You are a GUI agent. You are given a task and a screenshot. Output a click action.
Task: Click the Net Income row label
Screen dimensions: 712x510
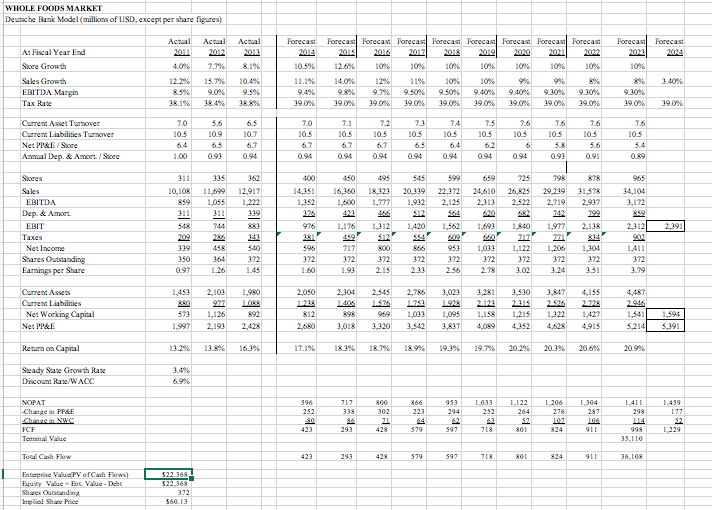45,248
